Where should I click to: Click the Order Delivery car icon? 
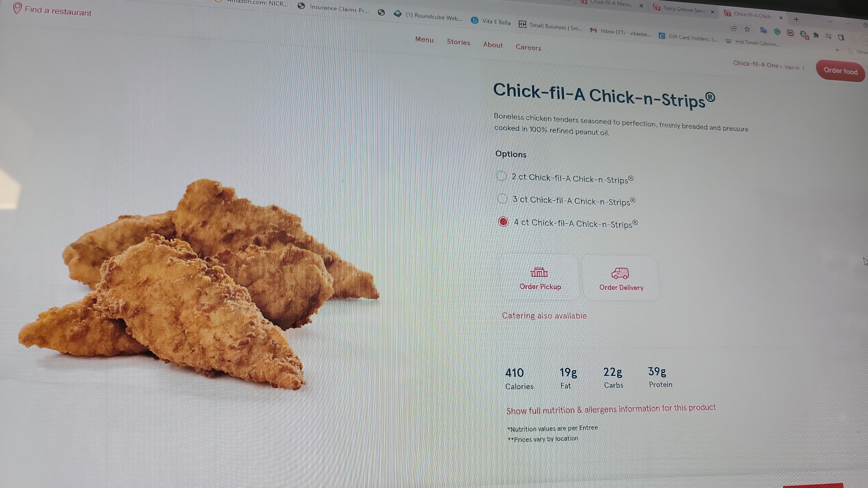(x=620, y=273)
